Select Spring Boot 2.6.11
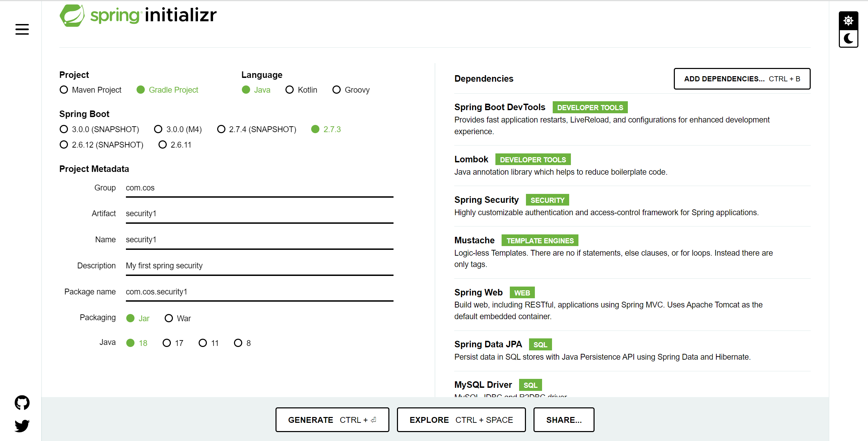 [175, 145]
